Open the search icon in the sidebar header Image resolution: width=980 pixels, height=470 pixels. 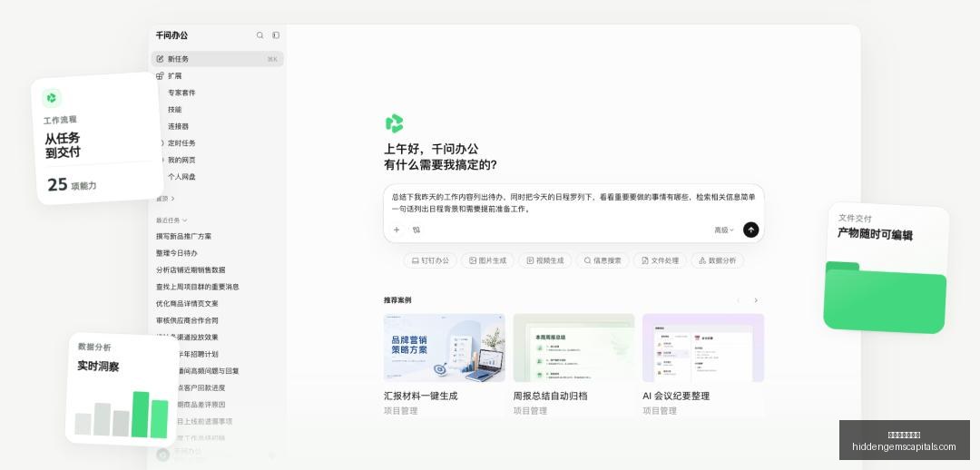[260, 35]
